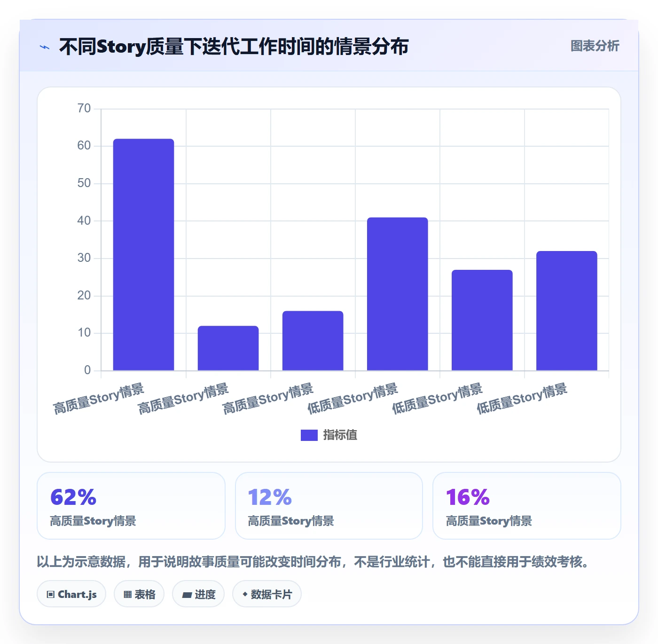Click the y-axis label 60
This screenshot has width=658, height=644.
point(84,146)
